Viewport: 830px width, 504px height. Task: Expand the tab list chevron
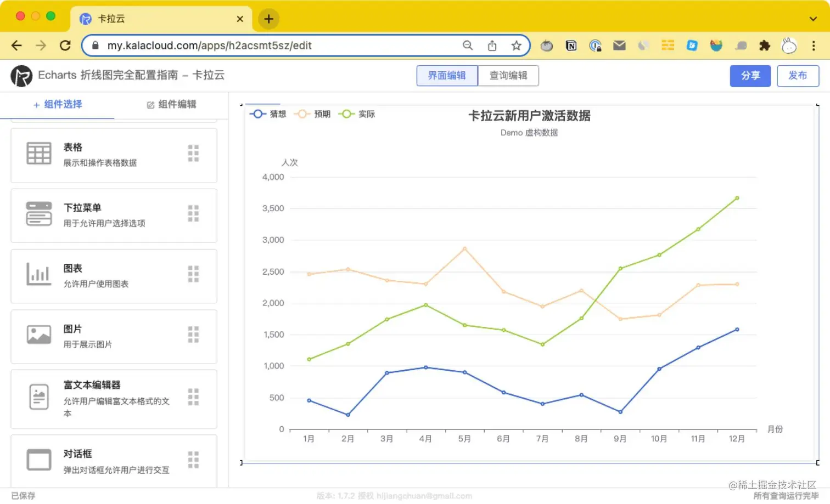click(x=813, y=19)
